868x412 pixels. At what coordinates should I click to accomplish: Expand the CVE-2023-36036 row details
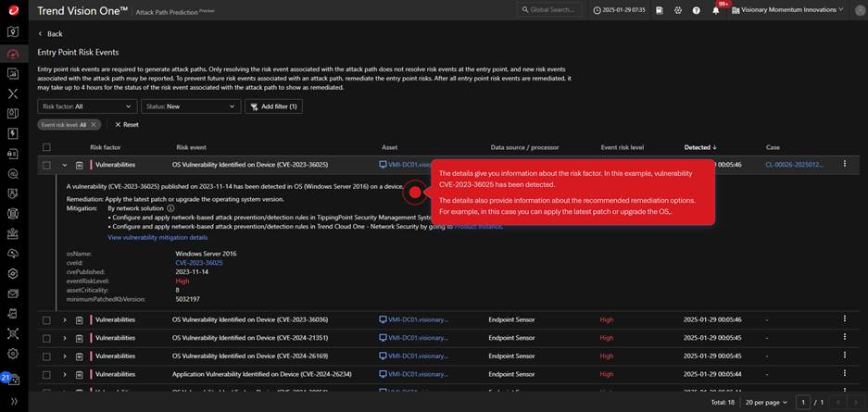click(65, 319)
